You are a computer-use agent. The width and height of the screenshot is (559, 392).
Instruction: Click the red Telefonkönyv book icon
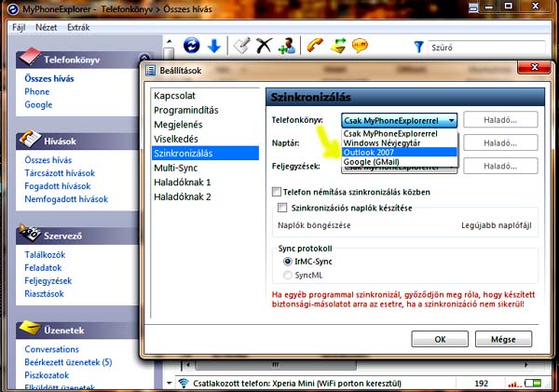click(30, 57)
